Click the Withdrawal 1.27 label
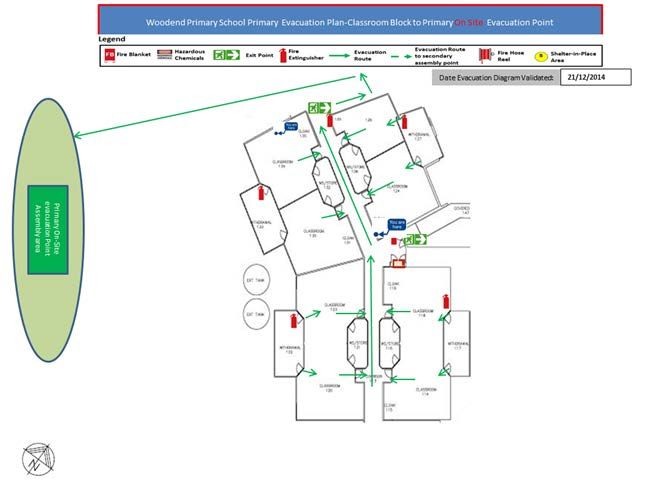 [419, 136]
